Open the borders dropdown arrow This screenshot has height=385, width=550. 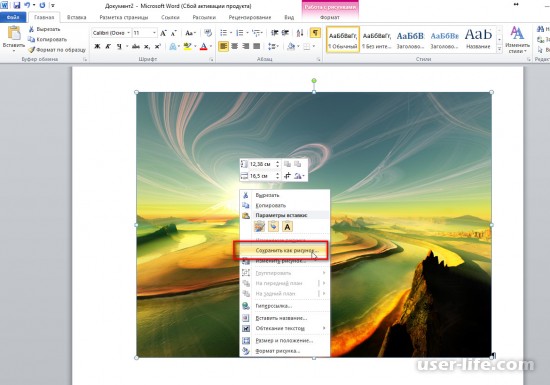coord(314,46)
